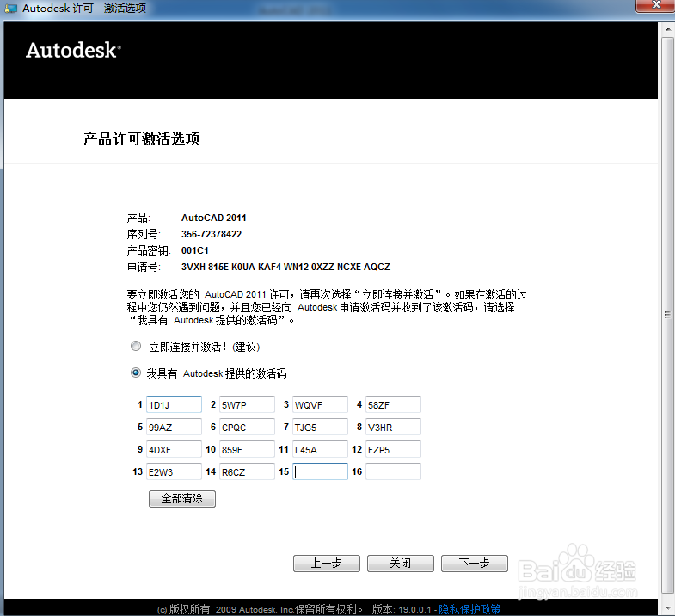Go back with the 上一步 button
Screen dimensions: 675x616
(x=326, y=563)
